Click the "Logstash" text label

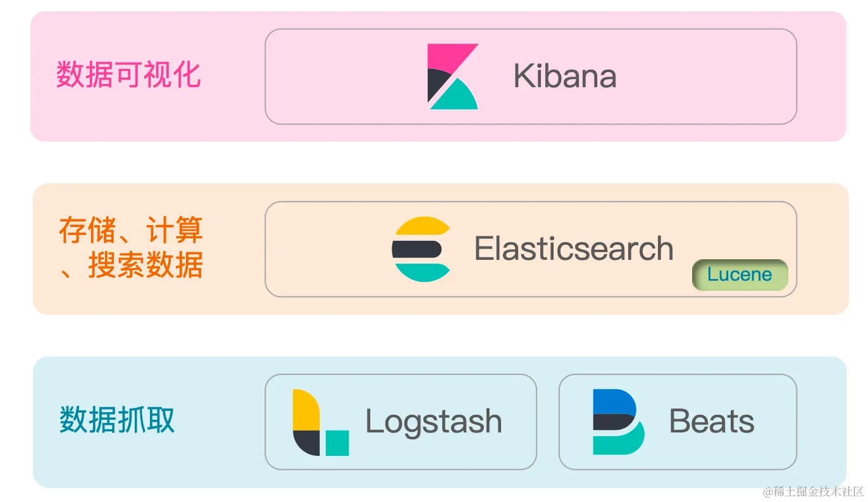point(433,422)
